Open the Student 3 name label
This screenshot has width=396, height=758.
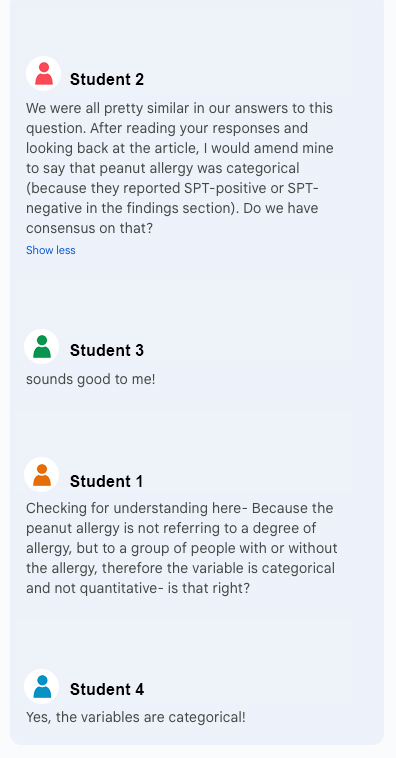(x=107, y=350)
